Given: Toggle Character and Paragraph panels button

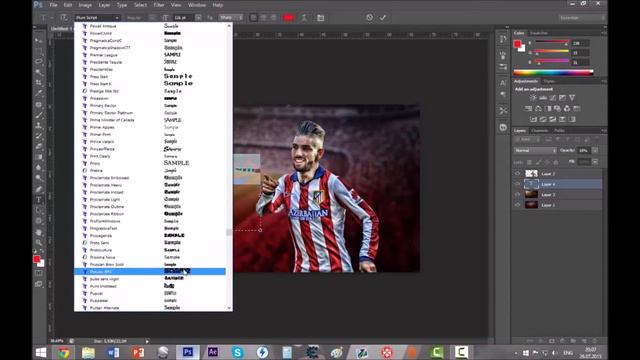Looking at the screenshot, I should coord(320,18).
